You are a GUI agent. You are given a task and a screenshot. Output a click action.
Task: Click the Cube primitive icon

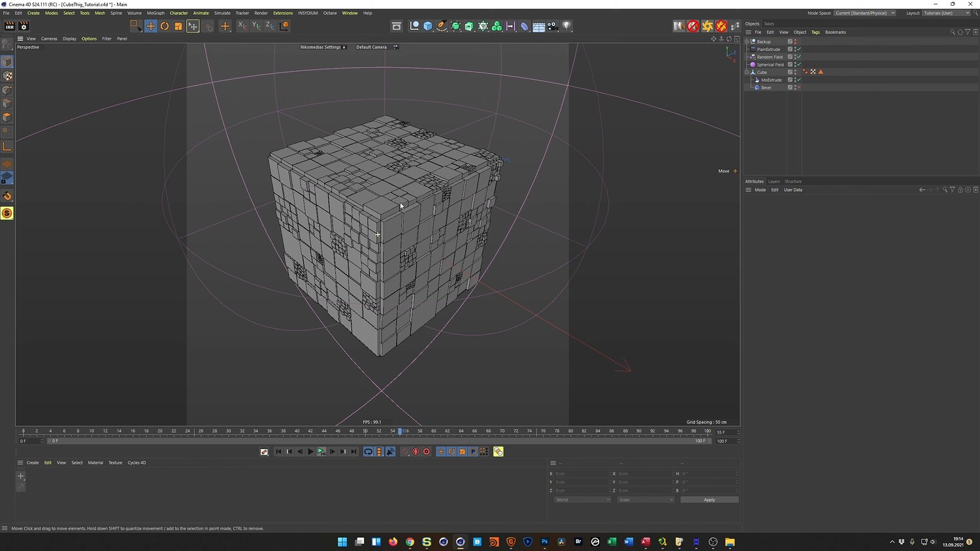click(428, 26)
